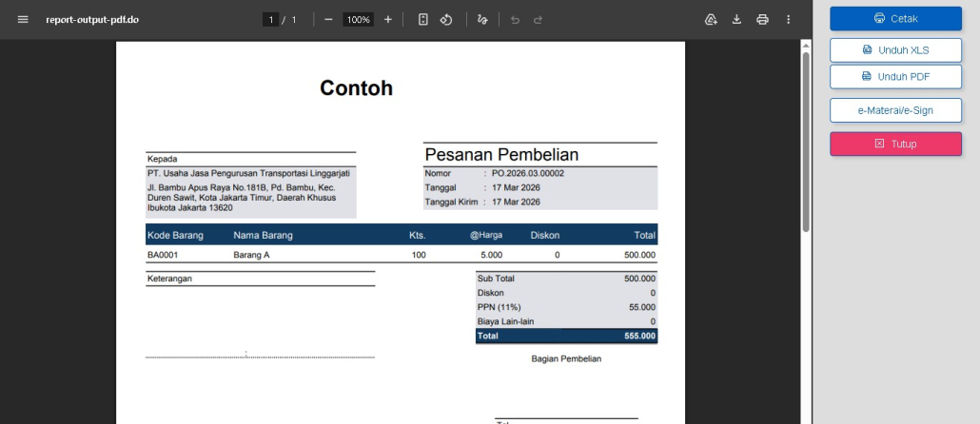The height and width of the screenshot is (424, 980).
Task: Open the PDF viewer more actions menu
Action: (x=788, y=19)
